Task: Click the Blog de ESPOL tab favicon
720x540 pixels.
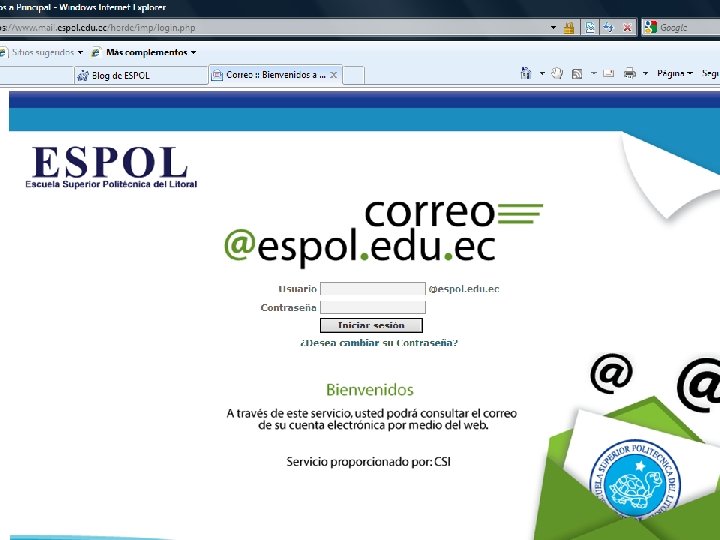Action: click(x=83, y=75)
